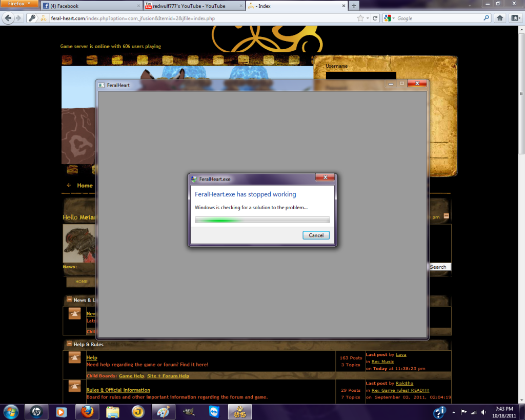This screenshot has width=525, height=420.
Task: Run search with magnifier icon
Action: [x=487, y=18]
